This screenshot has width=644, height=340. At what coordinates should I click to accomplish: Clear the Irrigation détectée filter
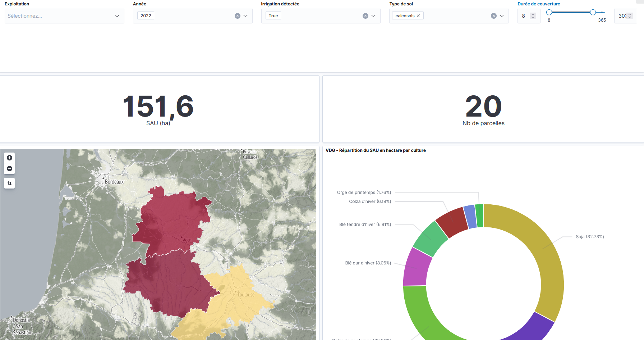[x=365, y=16]
